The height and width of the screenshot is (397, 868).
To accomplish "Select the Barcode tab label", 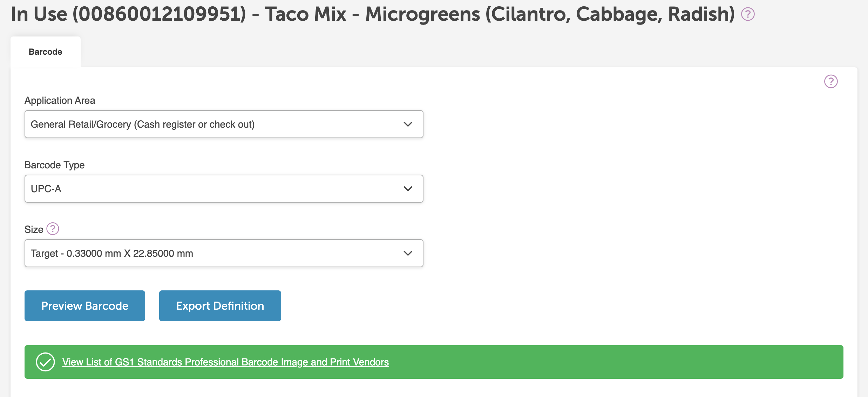I will (45, 52).
